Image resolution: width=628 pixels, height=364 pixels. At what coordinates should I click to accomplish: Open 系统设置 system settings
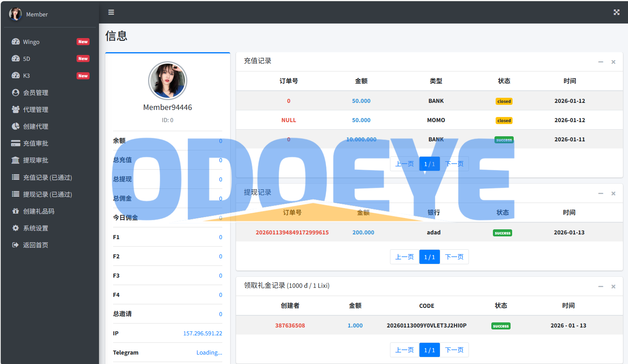point(35,228)
